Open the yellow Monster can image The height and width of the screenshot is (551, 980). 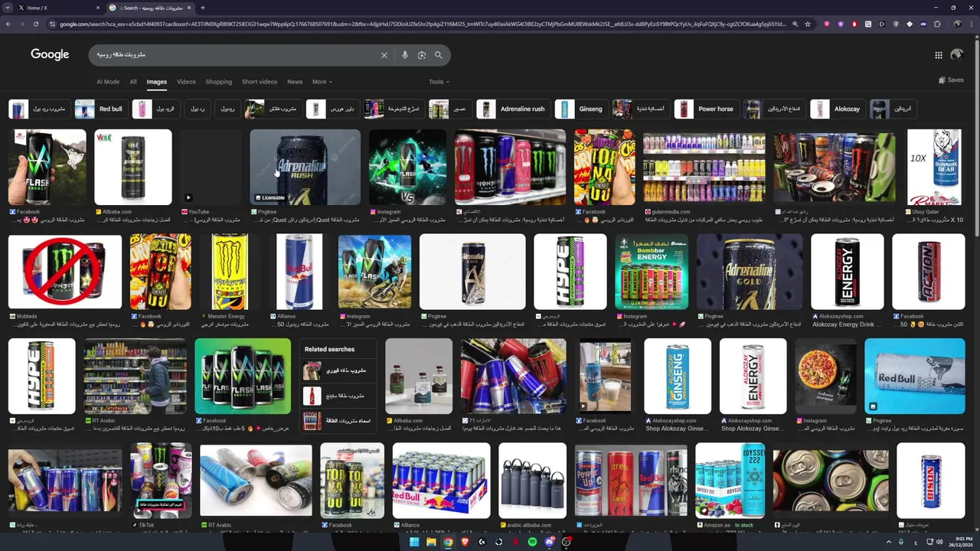pyautogui.click(x=230, y=272)
